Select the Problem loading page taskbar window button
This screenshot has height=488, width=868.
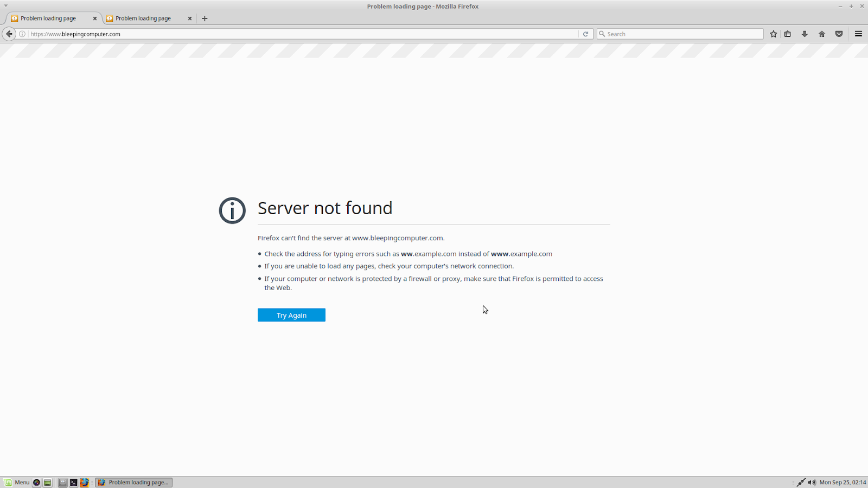pos(134,483)
